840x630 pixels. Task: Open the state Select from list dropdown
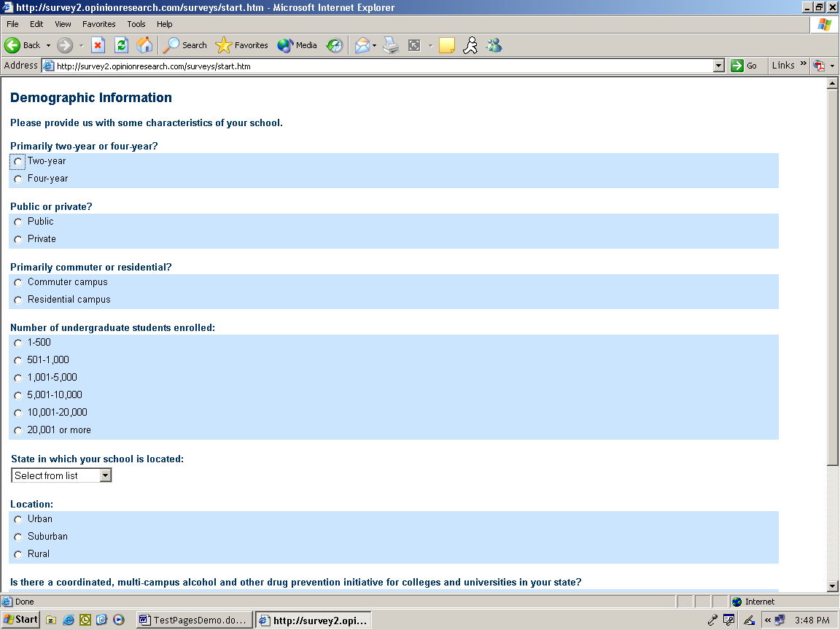(61, 475)
